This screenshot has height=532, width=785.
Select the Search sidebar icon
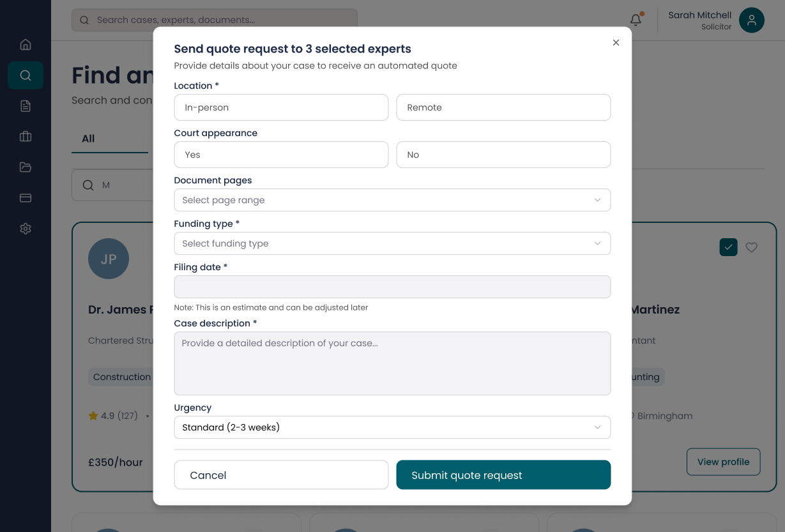pyautogui.click(x=26, y=75)
